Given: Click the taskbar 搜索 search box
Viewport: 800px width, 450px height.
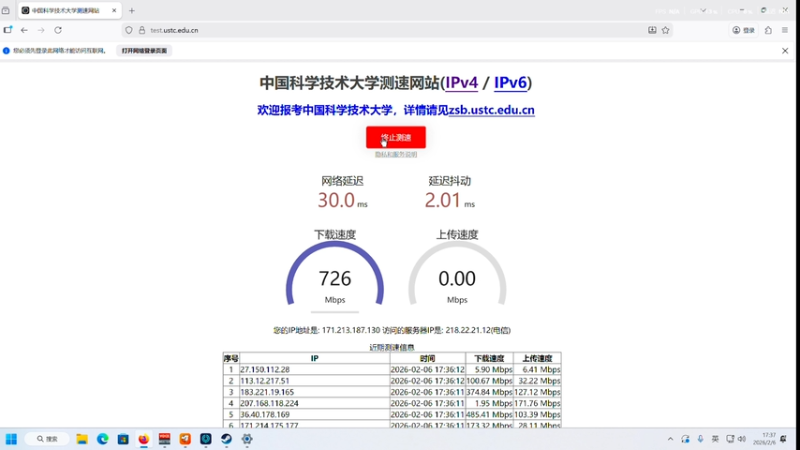Looking at the screenshot, I should [47, 439].
